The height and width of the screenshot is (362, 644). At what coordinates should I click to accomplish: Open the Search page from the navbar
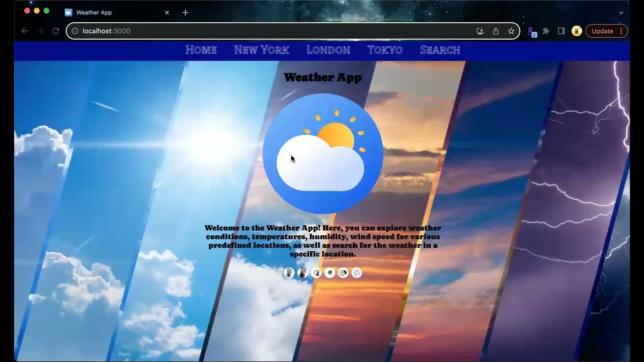click(440, 50)
